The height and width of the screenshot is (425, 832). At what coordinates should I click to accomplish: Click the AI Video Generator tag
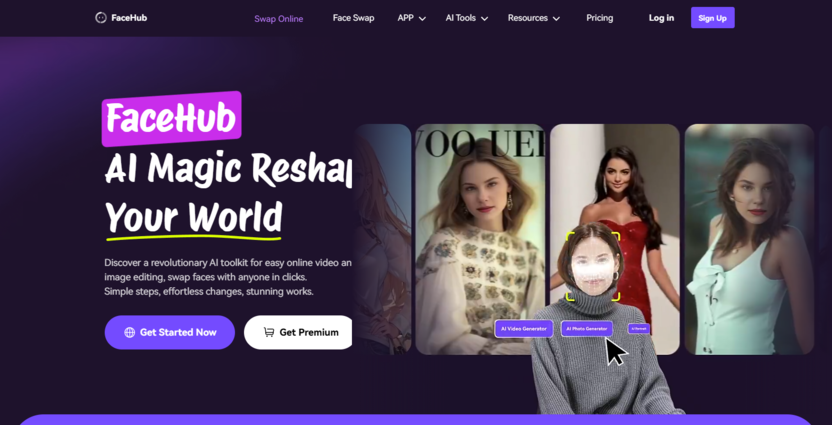coord(524,329)
